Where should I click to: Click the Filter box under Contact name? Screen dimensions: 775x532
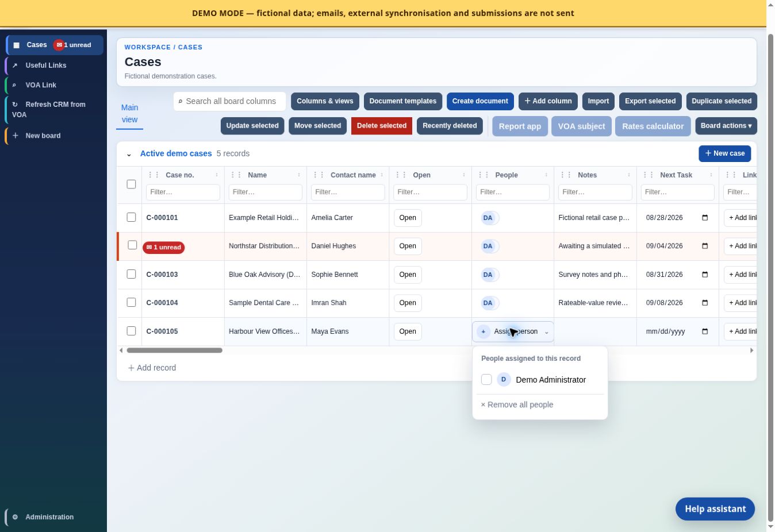tap(348, 192)
